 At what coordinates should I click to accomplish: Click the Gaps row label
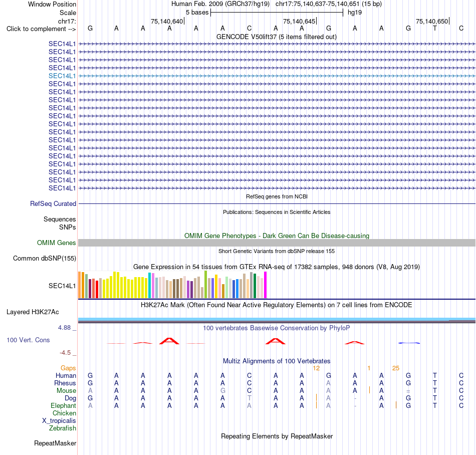coord(68,368)
